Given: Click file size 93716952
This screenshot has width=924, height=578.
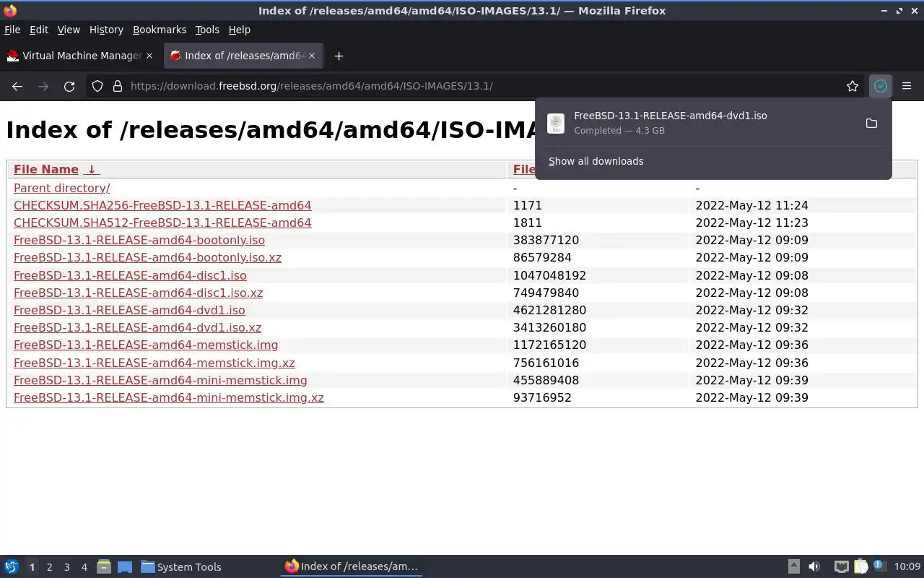Looking at the screenshot, I should pyautogui.click(x=542, y=397).
